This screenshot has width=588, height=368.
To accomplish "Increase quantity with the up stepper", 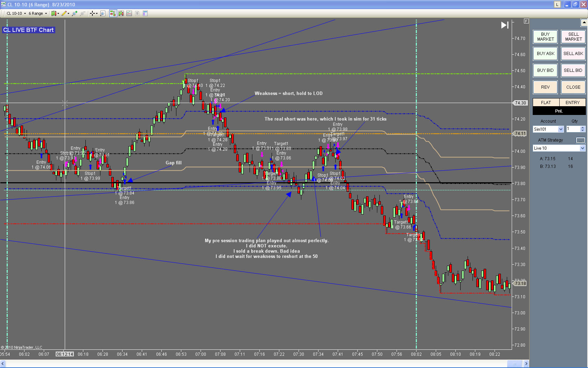I will [x=582, y=128].
